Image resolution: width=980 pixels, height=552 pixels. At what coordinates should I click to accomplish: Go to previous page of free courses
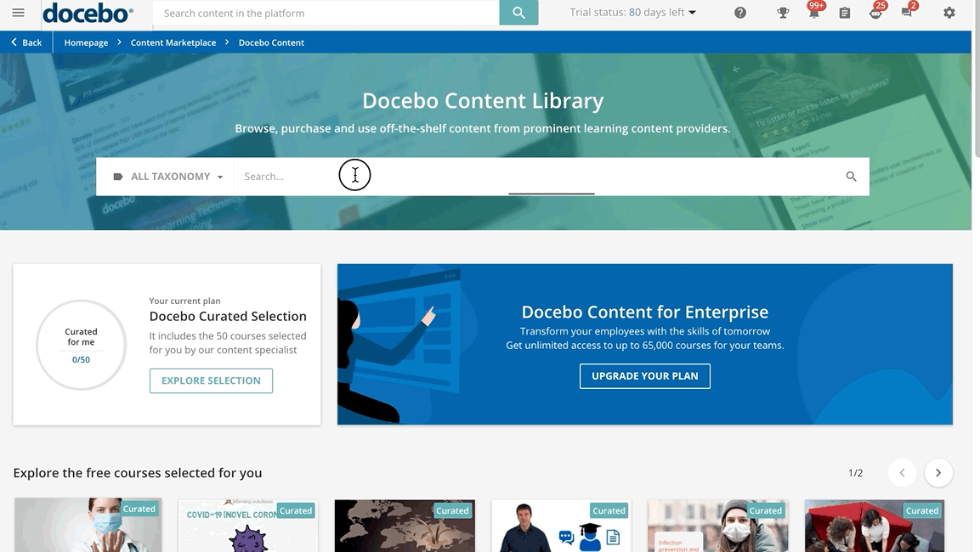coord(902,473)
